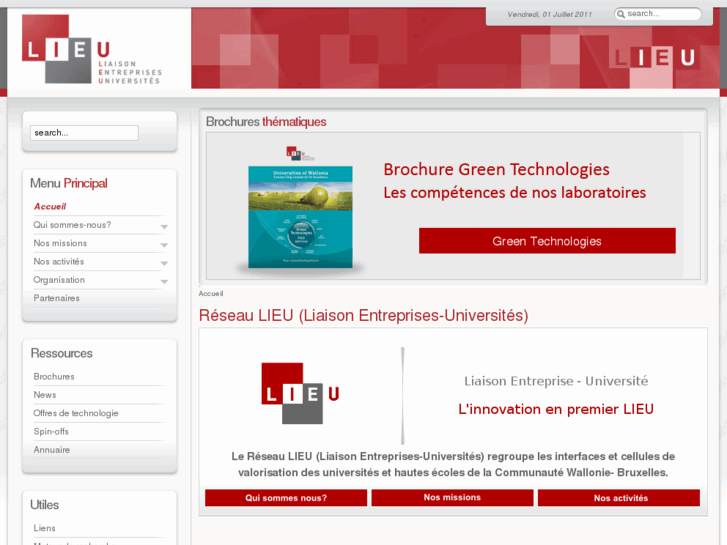Open Offres de technologie link

(x=76, y=413)
